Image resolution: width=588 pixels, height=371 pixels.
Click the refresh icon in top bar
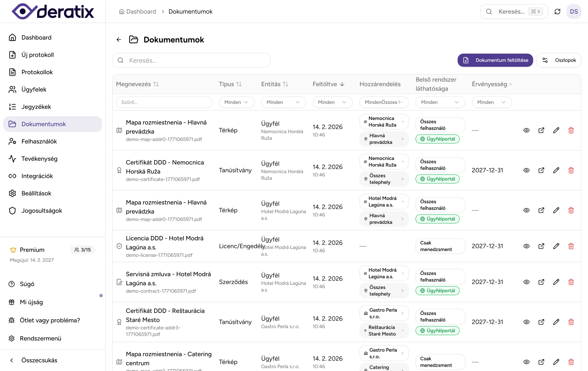557,12
